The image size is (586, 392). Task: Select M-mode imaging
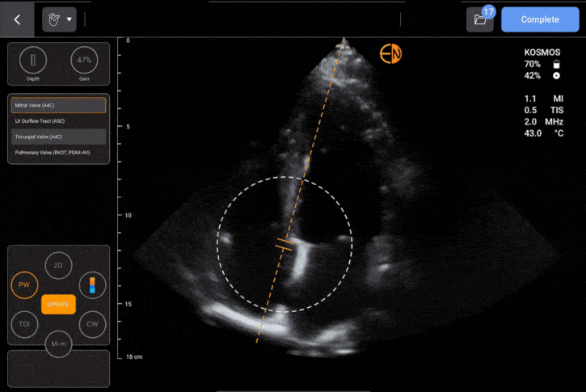pos(57,344)
